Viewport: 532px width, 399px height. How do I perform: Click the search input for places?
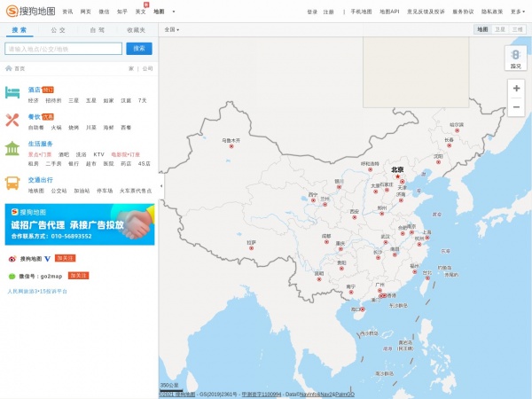coord(64,49)
